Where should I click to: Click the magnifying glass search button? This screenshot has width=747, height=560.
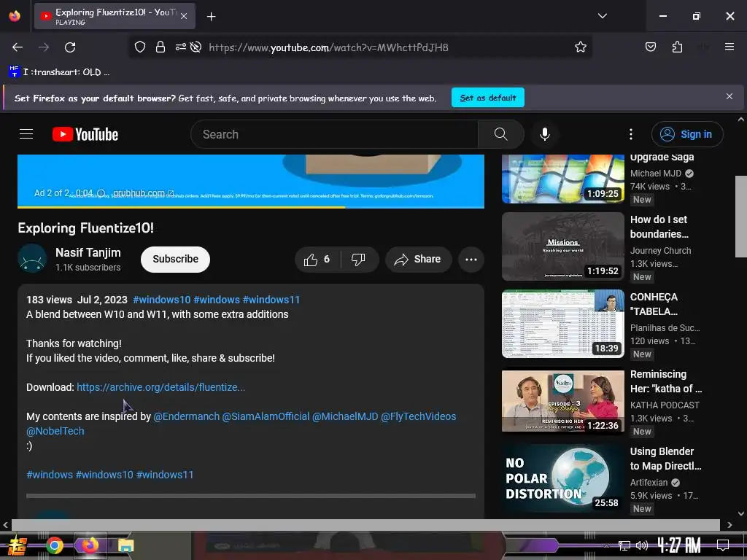click(x=500, y=134)
